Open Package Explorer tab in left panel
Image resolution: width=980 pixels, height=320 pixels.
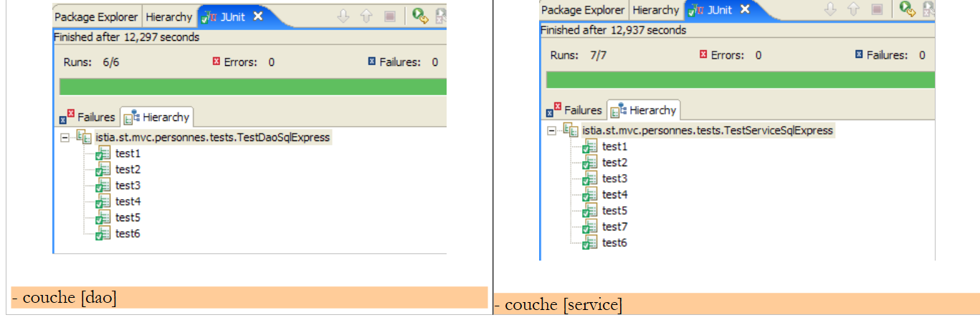point(97,16)
